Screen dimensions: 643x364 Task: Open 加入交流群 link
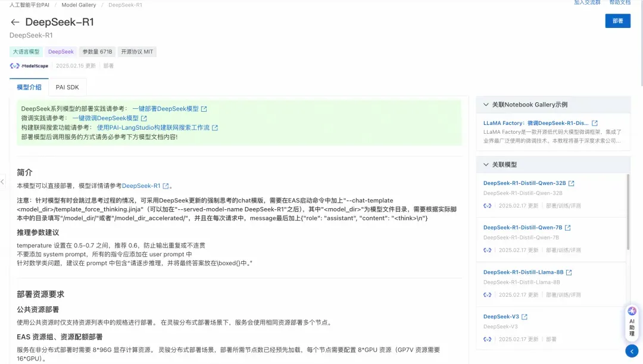point(587,2)
